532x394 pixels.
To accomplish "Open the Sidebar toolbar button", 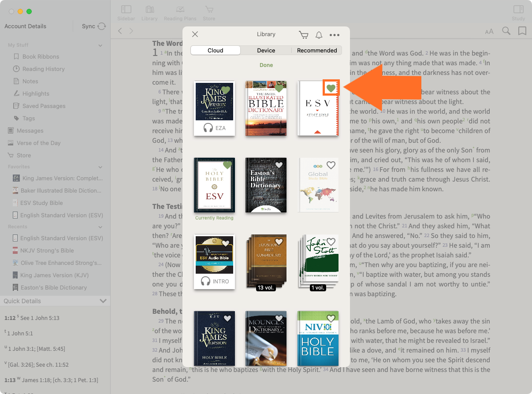I will click(x=126, y=12).
